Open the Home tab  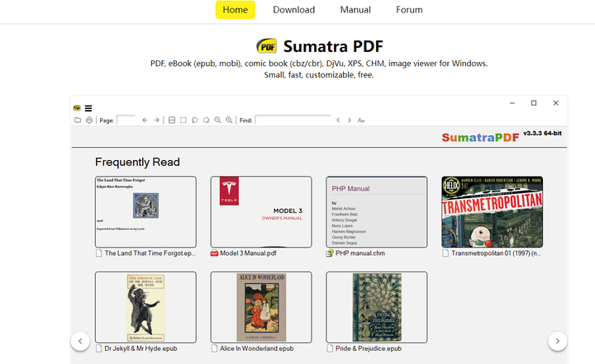pos(236,10)
